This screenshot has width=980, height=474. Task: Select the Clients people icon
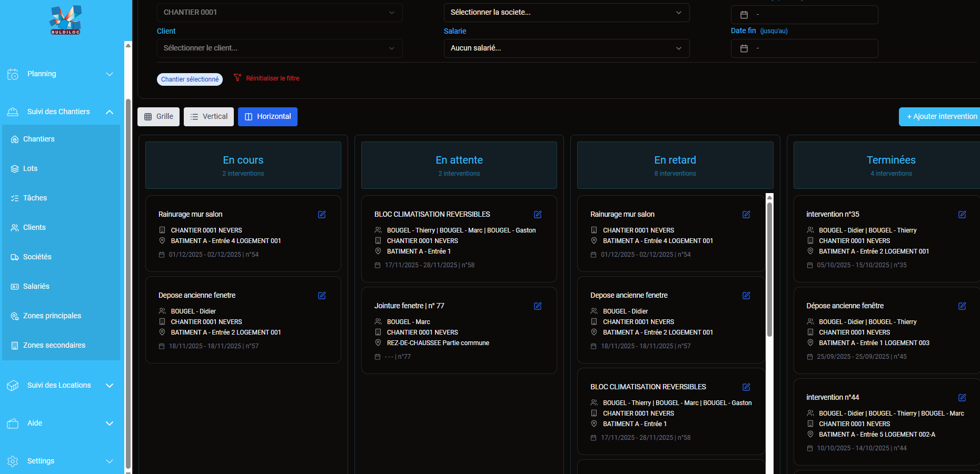tap(14, 227)
